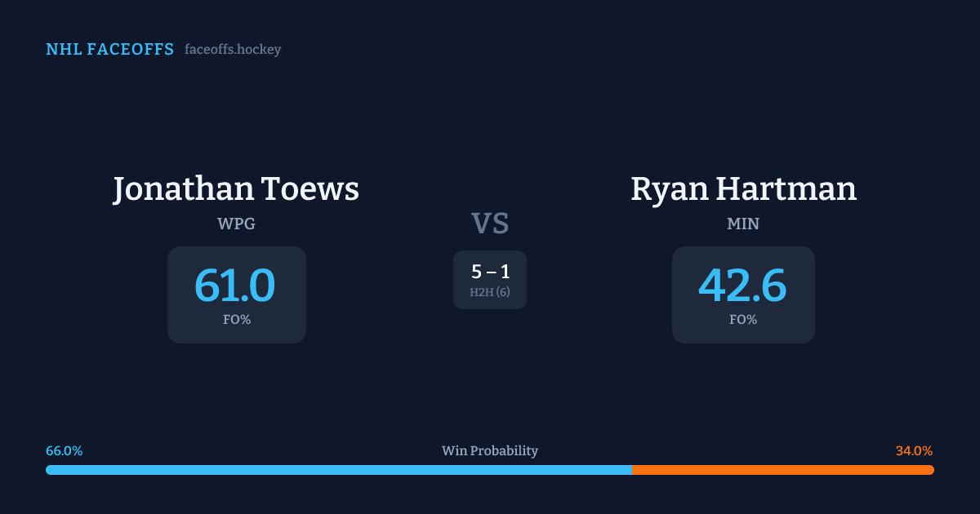This screenshot has width=980, height=514.
Task: Click the 34.0% win probability value
Action: (914, 451)
